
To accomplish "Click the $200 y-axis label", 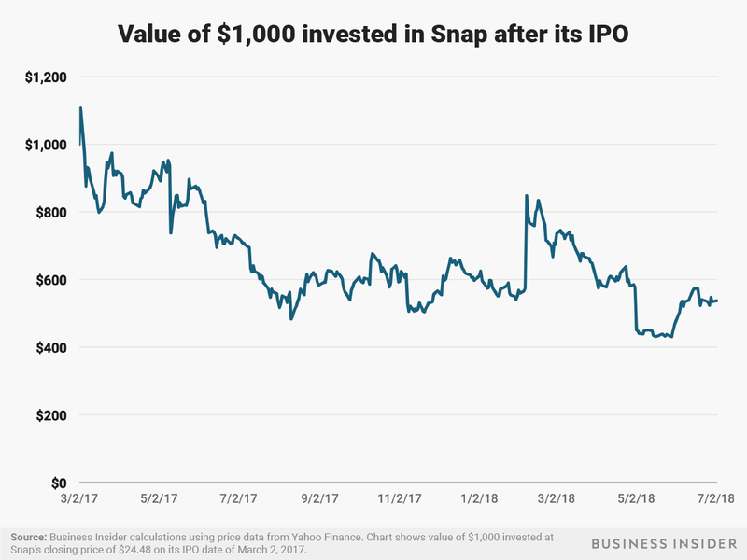I will pyautogui.click(x=51, y=415).
